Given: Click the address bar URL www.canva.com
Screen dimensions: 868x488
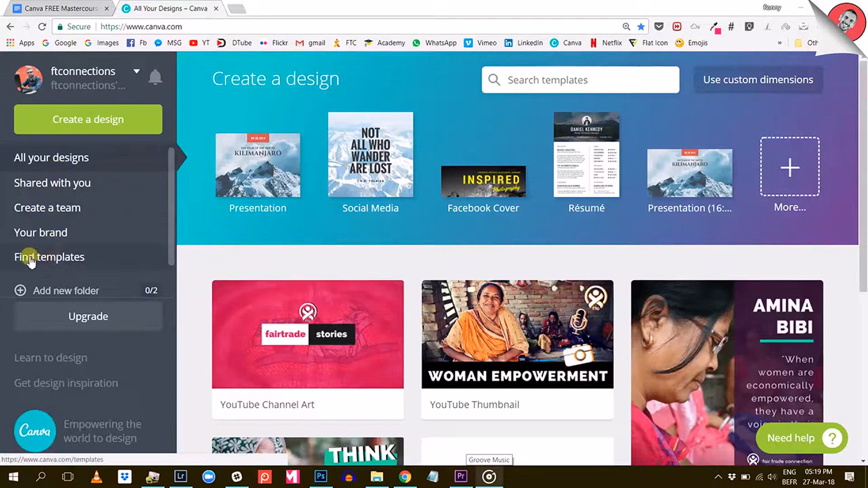Looking at the screenshot, I should click(x=141, y=27).
